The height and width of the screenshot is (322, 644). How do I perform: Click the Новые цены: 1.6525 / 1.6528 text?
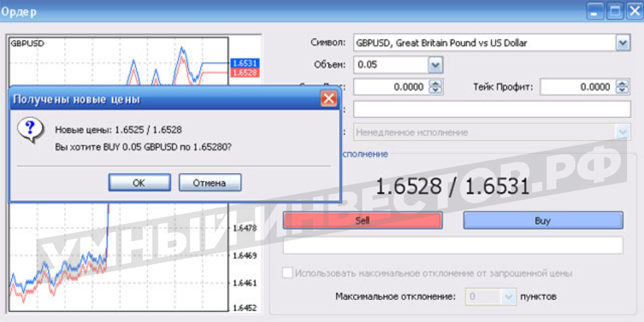tap(118, 130)
